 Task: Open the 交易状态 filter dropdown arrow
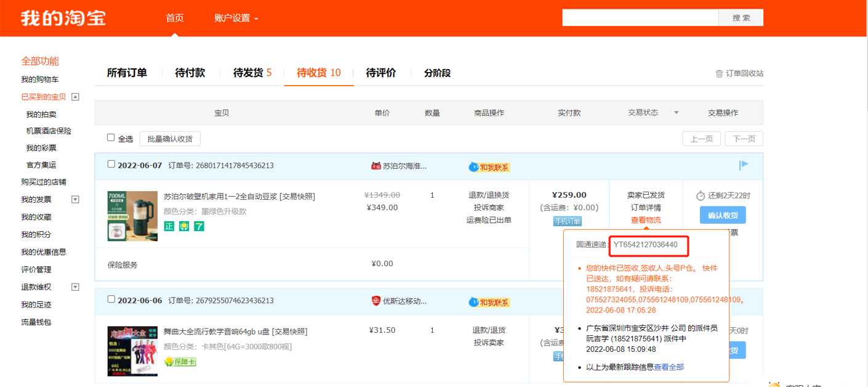pos(676,113)
